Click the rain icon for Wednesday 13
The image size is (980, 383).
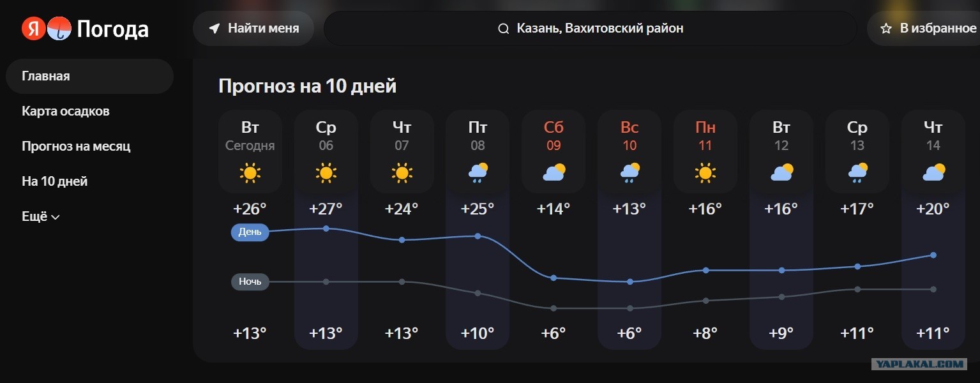point(857,172)
